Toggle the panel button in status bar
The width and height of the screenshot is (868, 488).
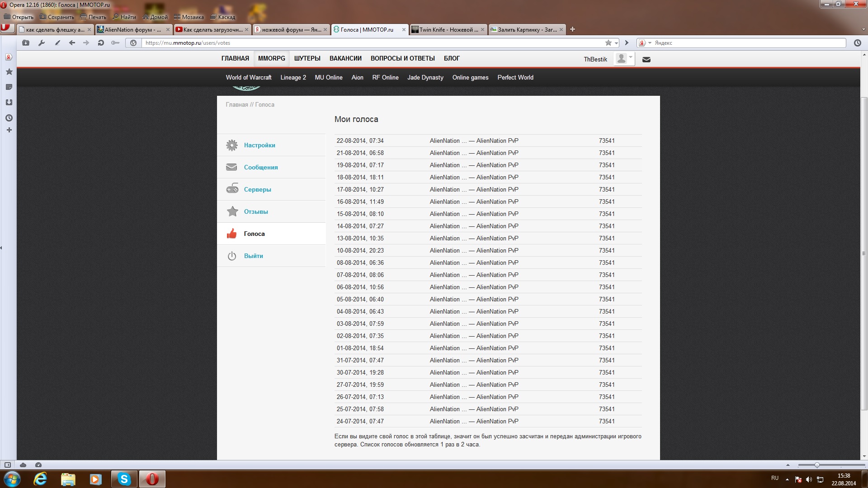point(7,465)
